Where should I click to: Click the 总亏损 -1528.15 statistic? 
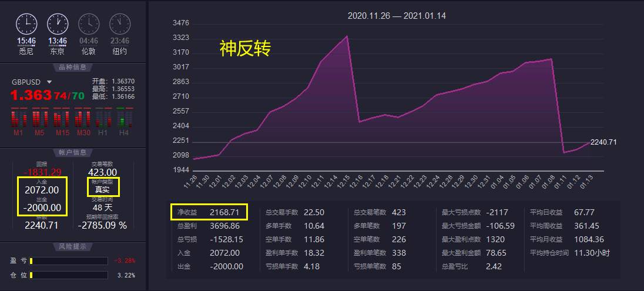[210, 239]
